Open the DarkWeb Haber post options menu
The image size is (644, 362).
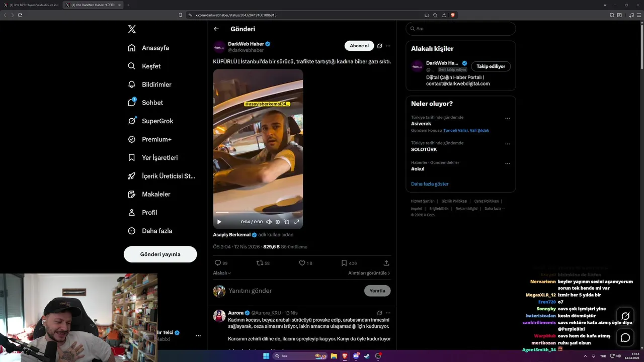[388, 46]
